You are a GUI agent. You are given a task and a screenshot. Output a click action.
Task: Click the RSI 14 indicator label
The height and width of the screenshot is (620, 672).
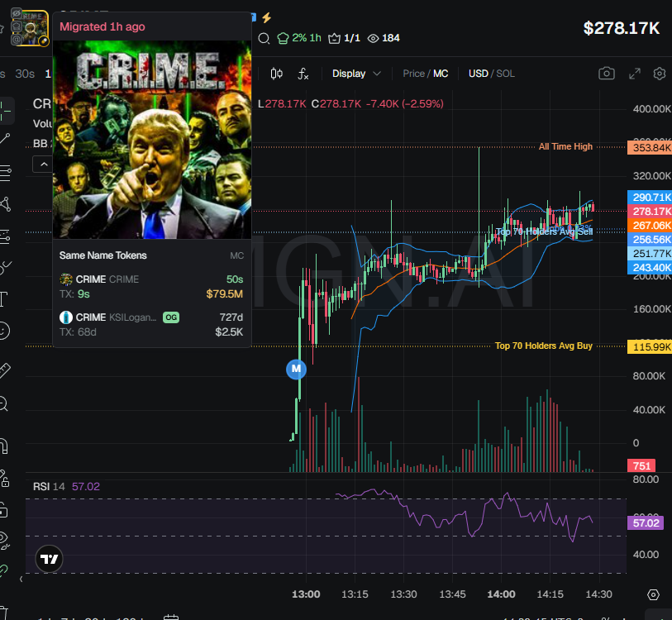[49, 487]
